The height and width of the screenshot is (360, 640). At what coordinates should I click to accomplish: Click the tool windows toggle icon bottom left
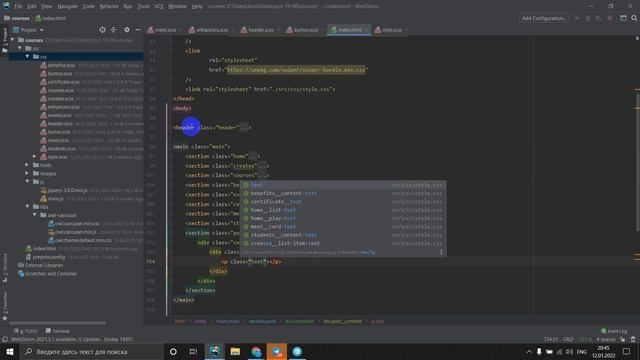(x=5, y=339)
